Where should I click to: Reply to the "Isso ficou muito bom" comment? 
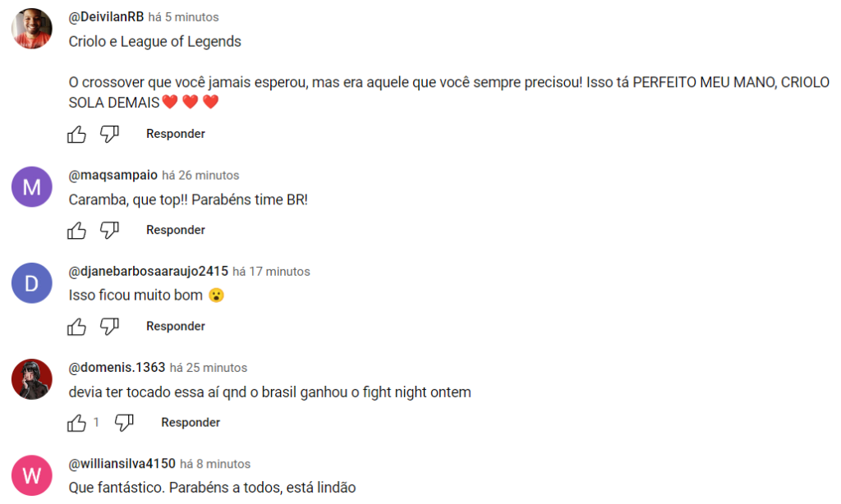tap(176, 327)
